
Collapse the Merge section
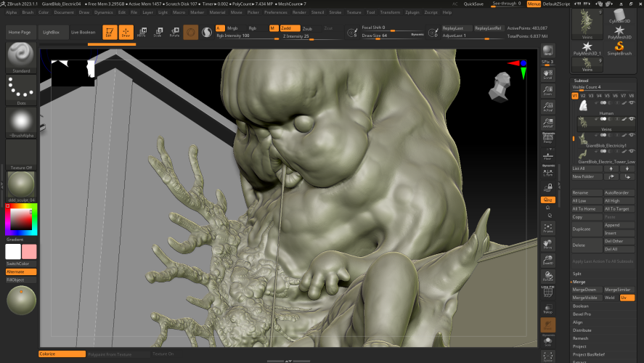[579, 282]
